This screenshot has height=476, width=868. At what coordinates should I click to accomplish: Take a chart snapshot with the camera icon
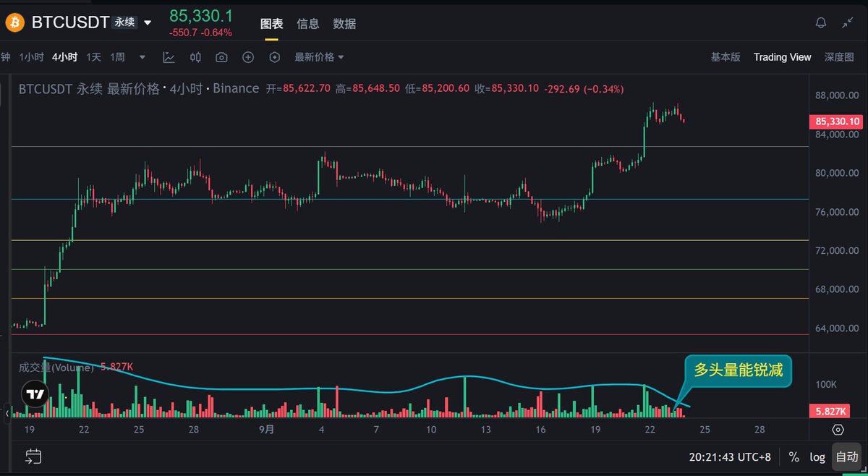point(221,57)
